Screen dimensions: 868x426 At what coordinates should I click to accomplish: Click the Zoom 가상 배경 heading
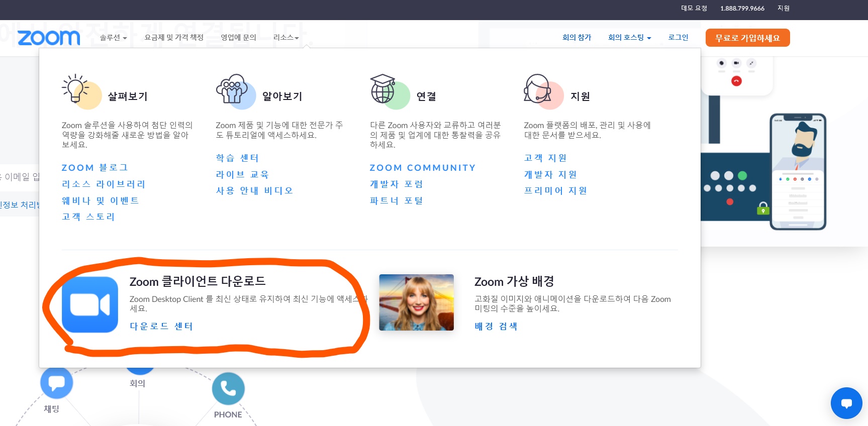(x=514, y=281)
